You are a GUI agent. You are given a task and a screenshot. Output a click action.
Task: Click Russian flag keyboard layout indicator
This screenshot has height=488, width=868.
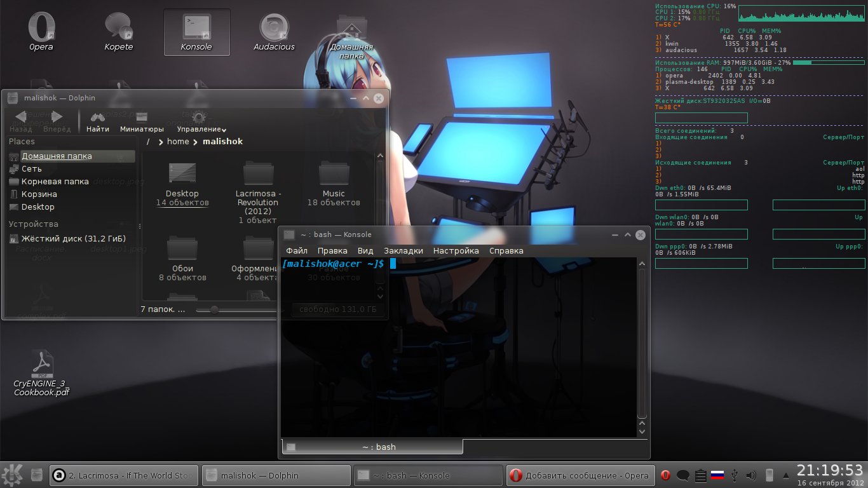717,475
